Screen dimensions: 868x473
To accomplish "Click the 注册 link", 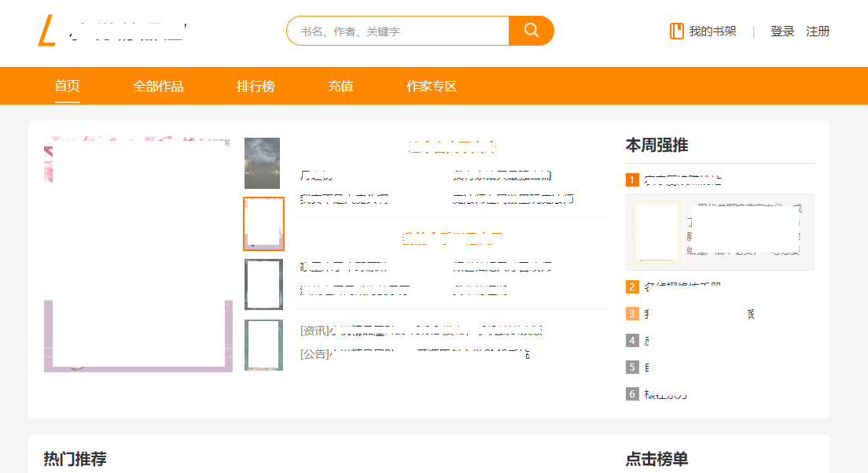I will 818,31.
